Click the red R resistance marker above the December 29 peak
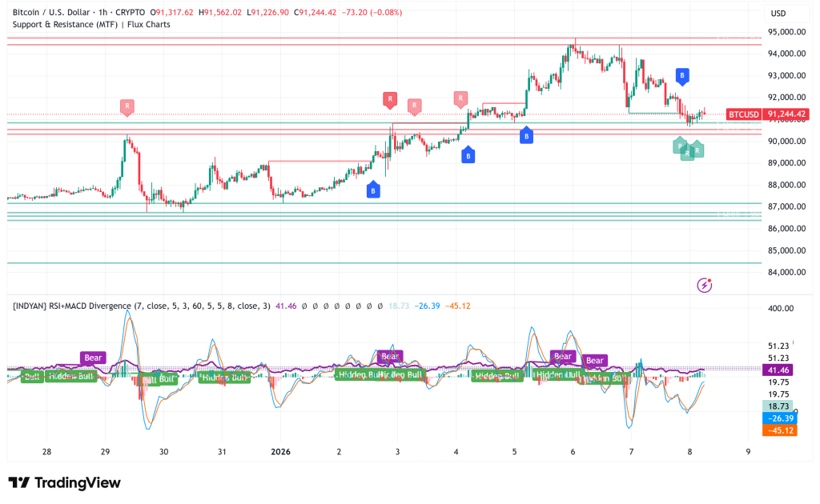This screenshot has height=504, width=820. point(127,106)
